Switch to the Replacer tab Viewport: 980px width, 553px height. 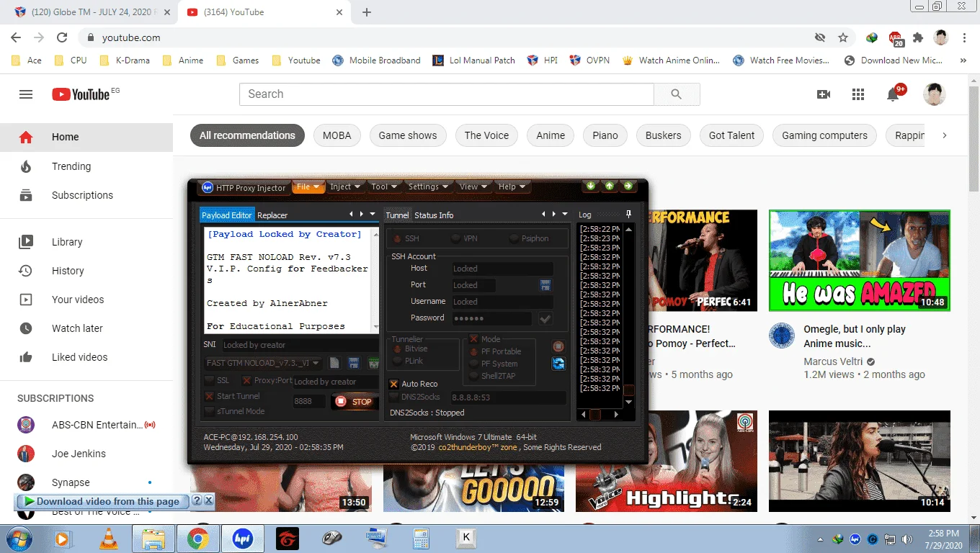point(272,215)
